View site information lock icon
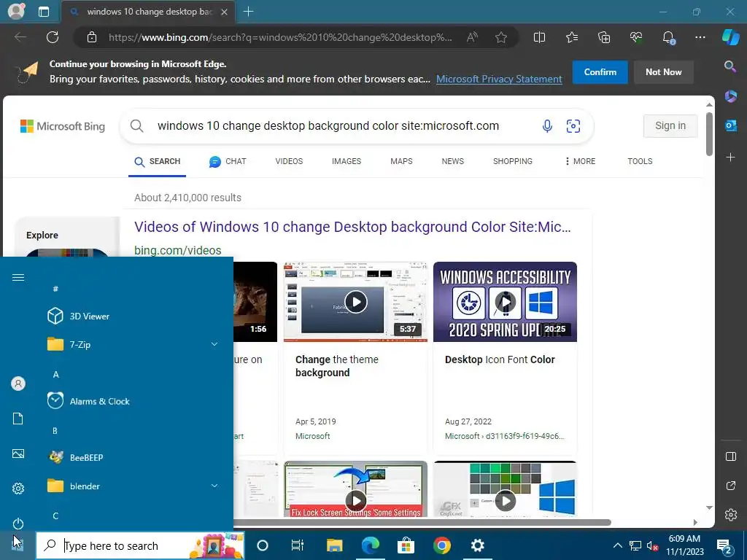Viewport: 747px width, 560px height. tap(92, 37)
